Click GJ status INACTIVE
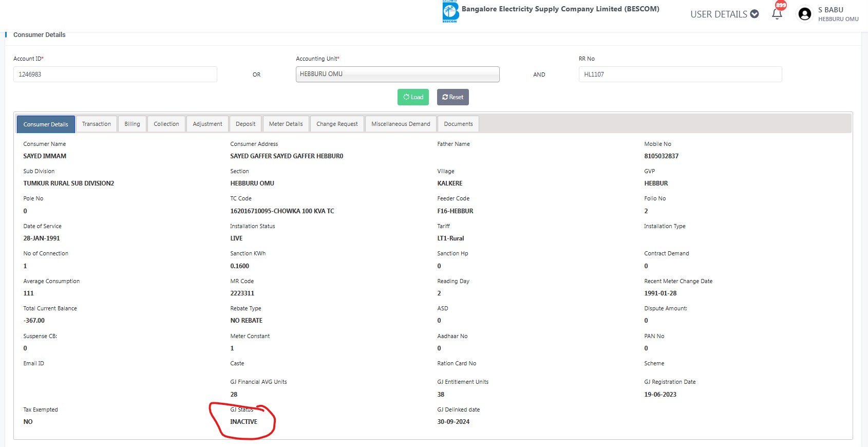This screenshot has height=447, width=868. coord(243,422)
